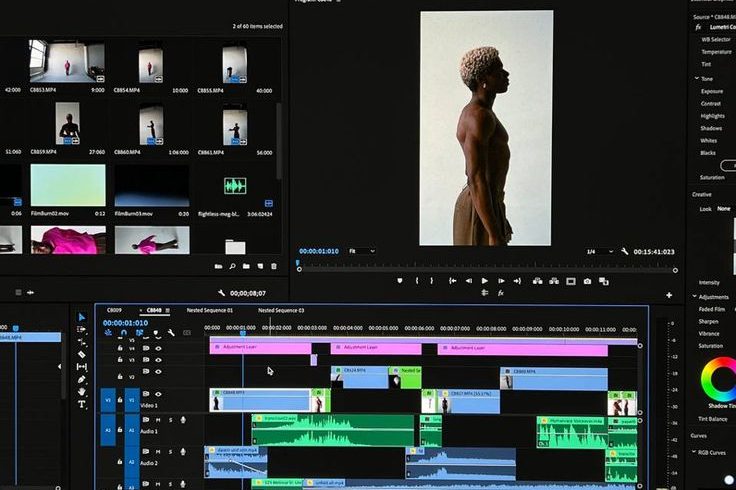Viewport: 736px width, 490px height.
Task: Select the Type tool
Action: (x=82, y=404)
